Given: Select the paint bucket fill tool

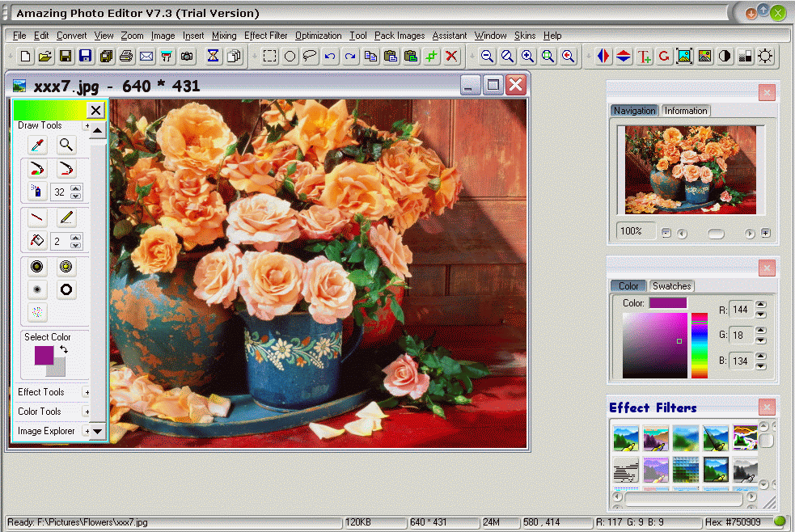Looking at the screenshot, I should (x=37, y=241).
